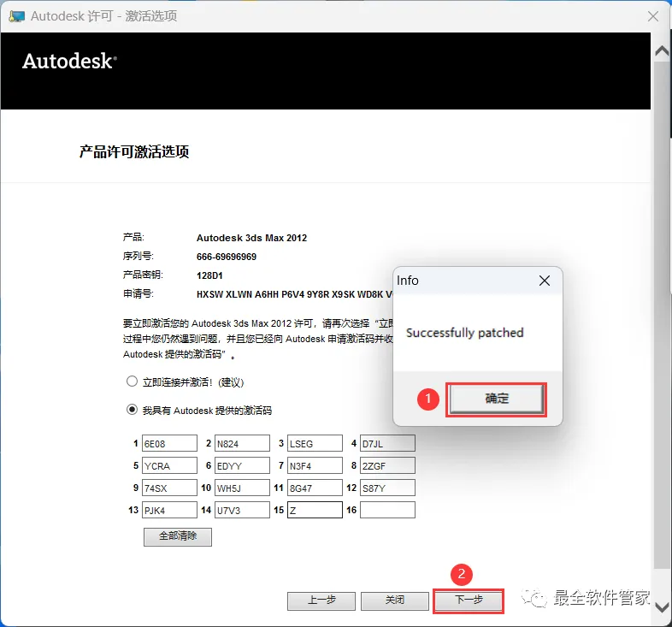672x627 pixels.
Task: Click activation code field 3 containing LSEG
Action: (x=315, y=443)
